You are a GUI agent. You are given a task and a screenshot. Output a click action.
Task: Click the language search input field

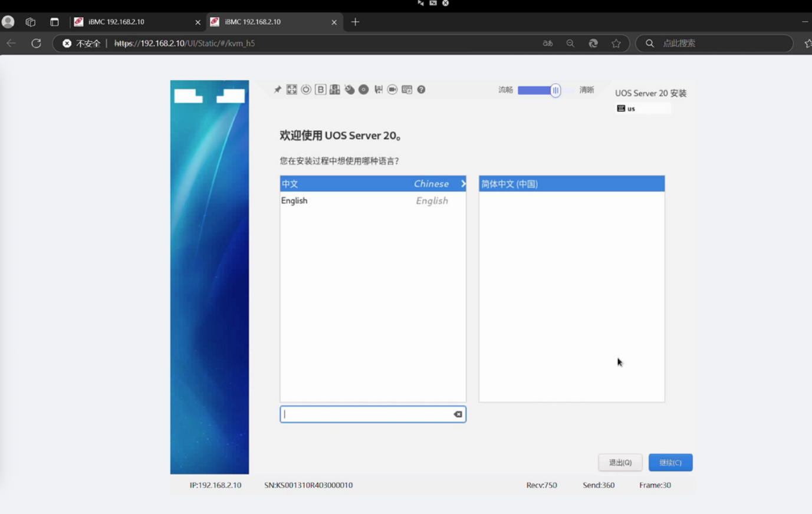pos(366,414)
